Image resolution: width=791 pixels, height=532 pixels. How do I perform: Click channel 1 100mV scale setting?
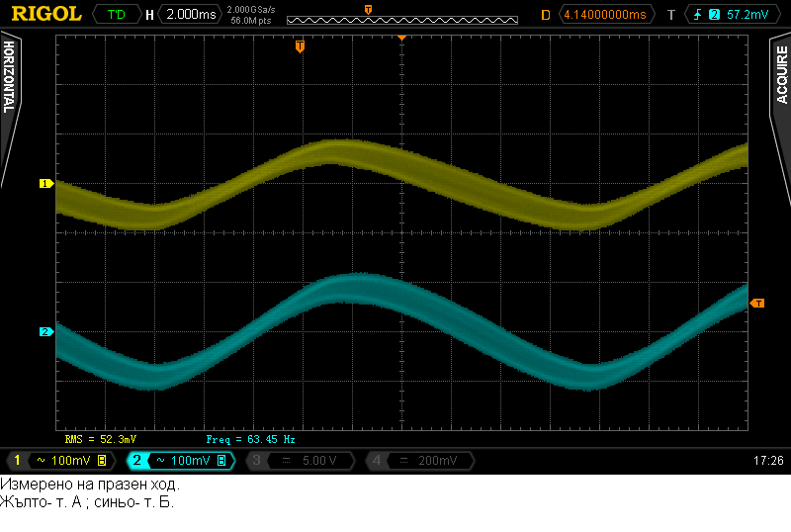71,461
